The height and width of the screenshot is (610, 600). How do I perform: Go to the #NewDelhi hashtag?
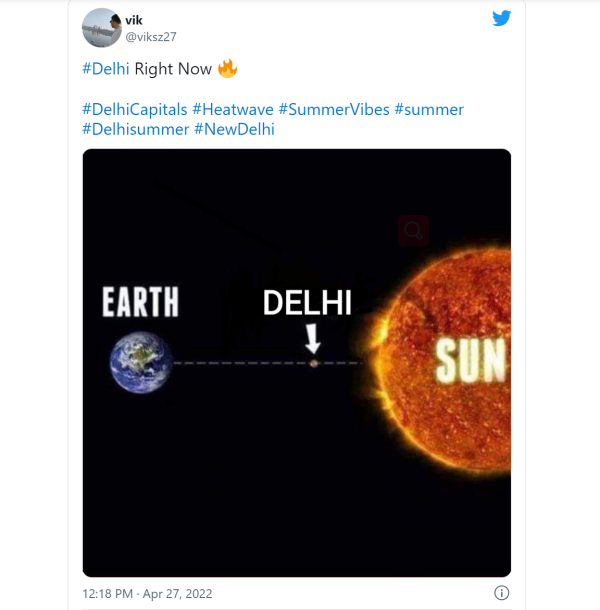234,129
